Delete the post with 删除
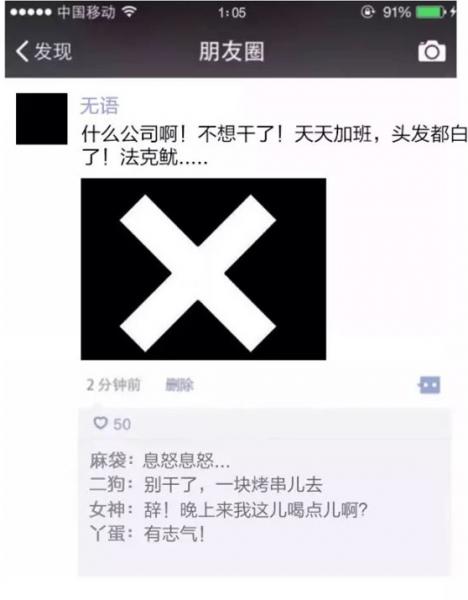The height and width of the screenshot is (600, 468). click(179, 385)
